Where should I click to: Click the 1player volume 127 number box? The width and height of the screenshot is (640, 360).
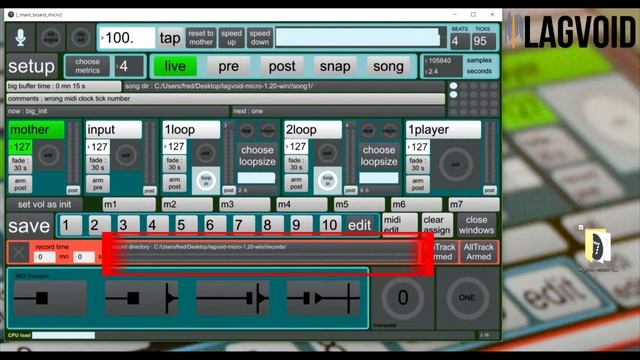418,147
